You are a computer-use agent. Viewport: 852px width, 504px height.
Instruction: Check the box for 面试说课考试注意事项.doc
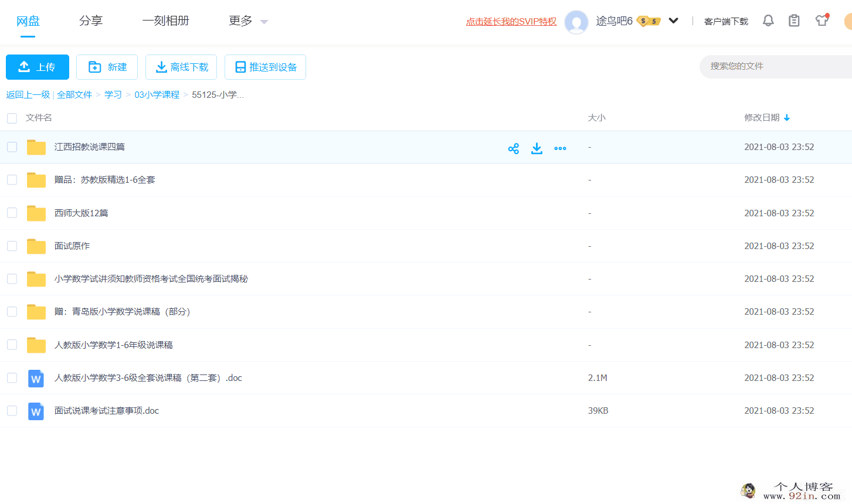tap(12, 411)
